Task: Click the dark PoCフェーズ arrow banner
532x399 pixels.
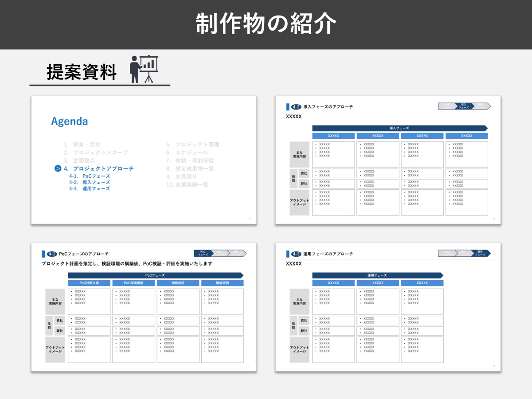Action: click(155, 275)
